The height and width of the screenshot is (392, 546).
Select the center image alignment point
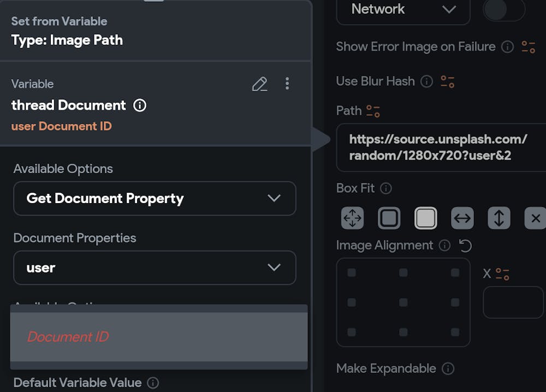coord(403,302)
